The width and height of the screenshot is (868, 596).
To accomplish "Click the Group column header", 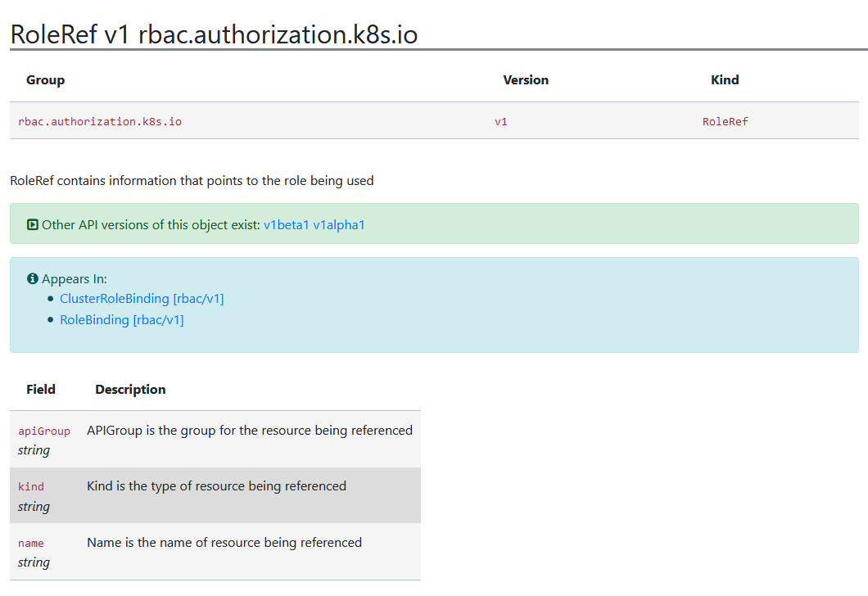I will coord(46,79).
